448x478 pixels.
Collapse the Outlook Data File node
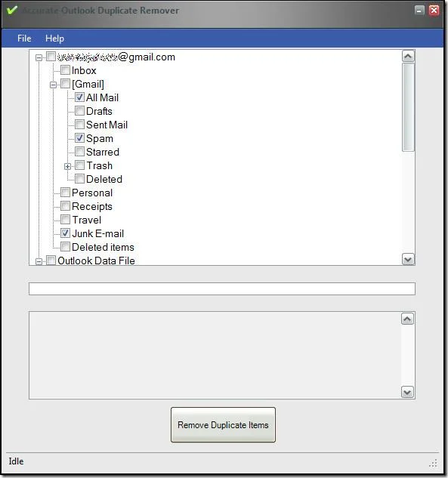(x=39, y=261)
